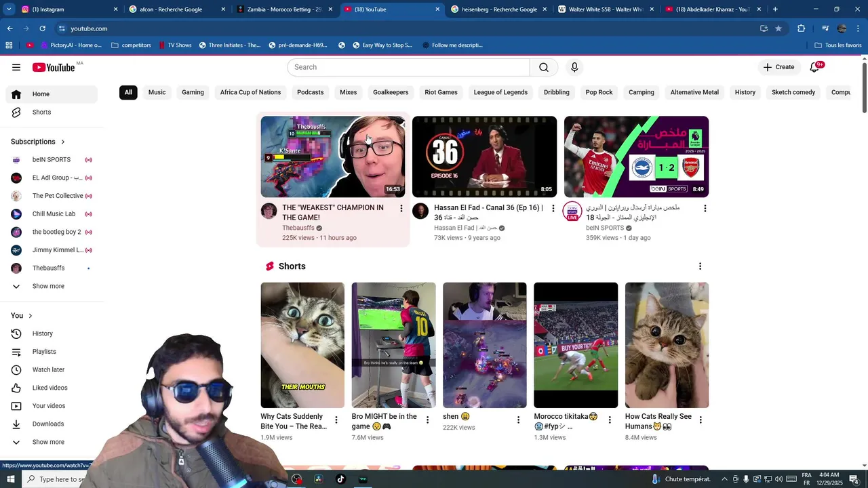Select the Africa Cup of Nations chip
Screen dimensions: 868x488
point(250,92)
